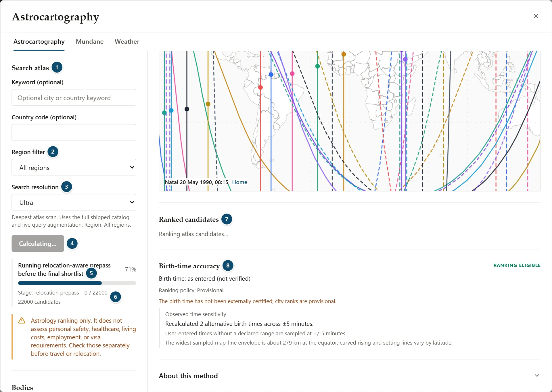The image size is (552, 392).
Task: Click the Birth-time accuracy heading
Action: [x=189, y=266]
